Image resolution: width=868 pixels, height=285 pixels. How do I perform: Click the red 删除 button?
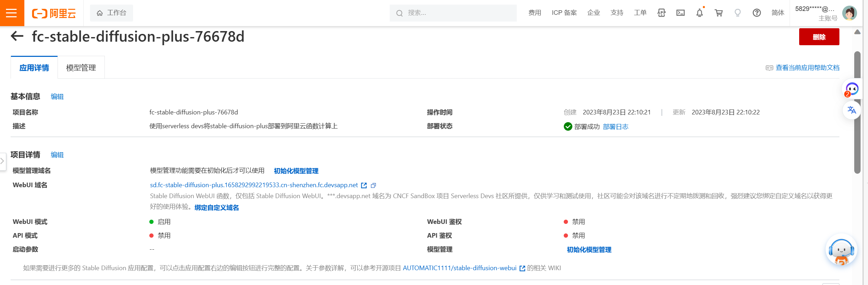click(x=819, y=37)
